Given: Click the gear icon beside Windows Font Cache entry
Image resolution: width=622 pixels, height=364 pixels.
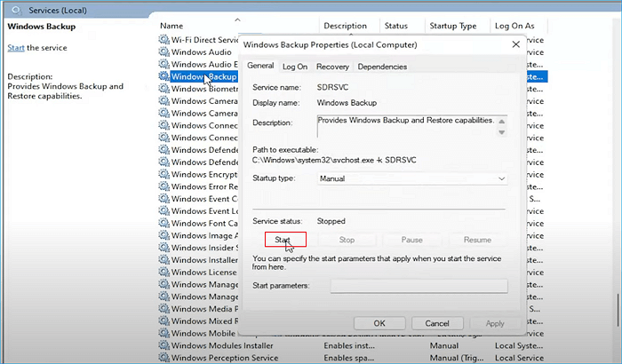Looking at the screenshot, I should (x=163, y=224).
